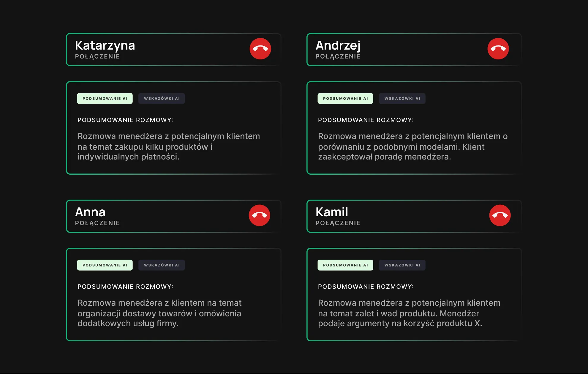Open WSKAZÓWKI AI tab for Andrzej
Screen dimensions: 588x374
click(402, 98)
